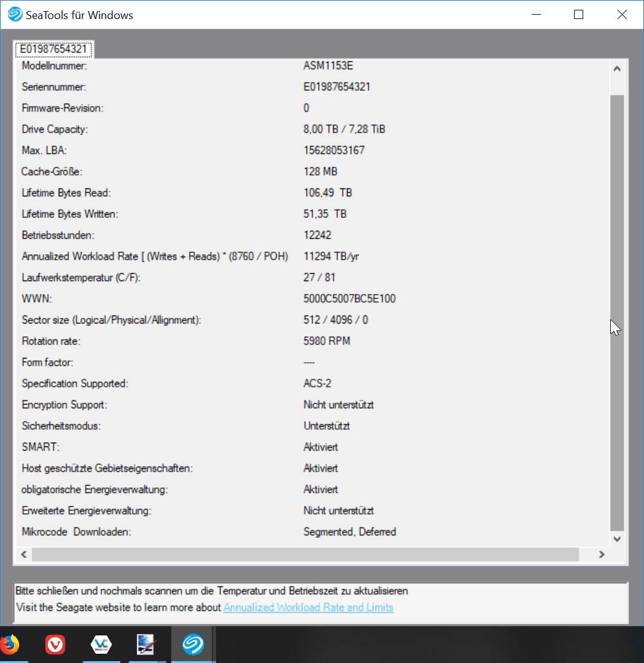The image size is (644, 663).
Task: Click the horizontal scrollbar thumb
Action: pos(305,554)
